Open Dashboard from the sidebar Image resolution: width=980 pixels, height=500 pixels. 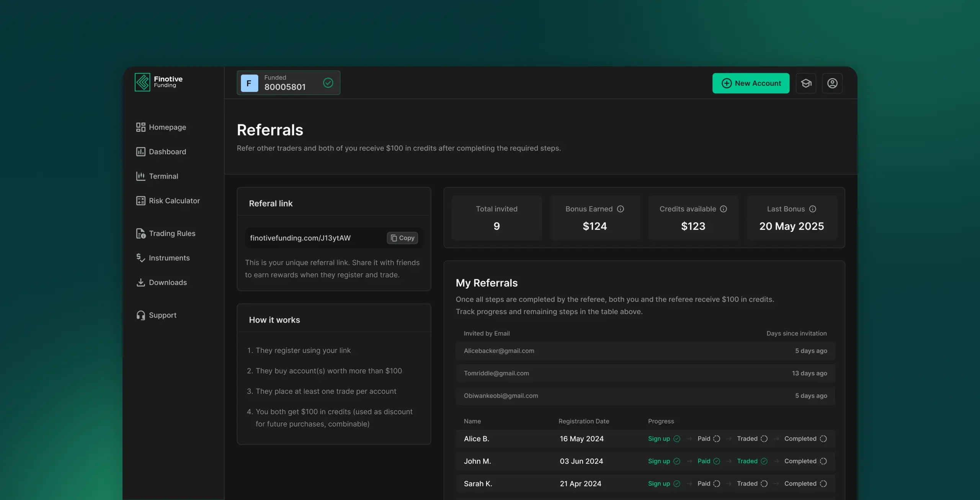click(161, 152)
